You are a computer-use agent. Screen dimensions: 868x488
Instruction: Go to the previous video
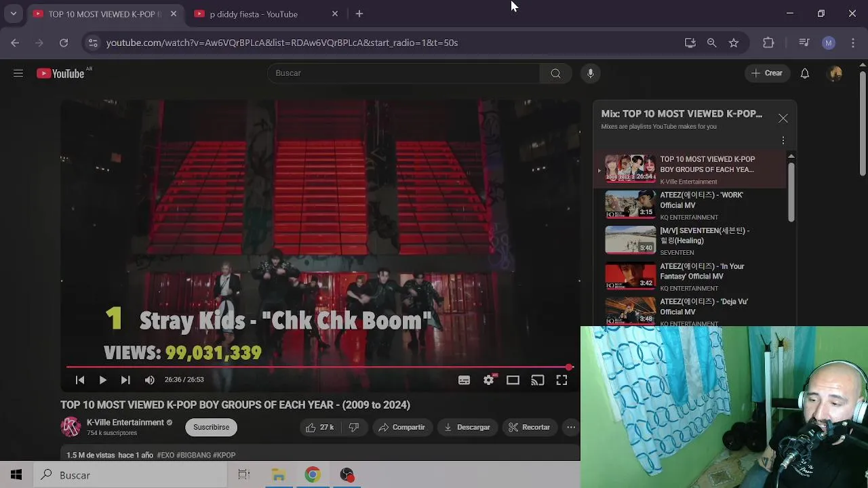click(80, 380)
